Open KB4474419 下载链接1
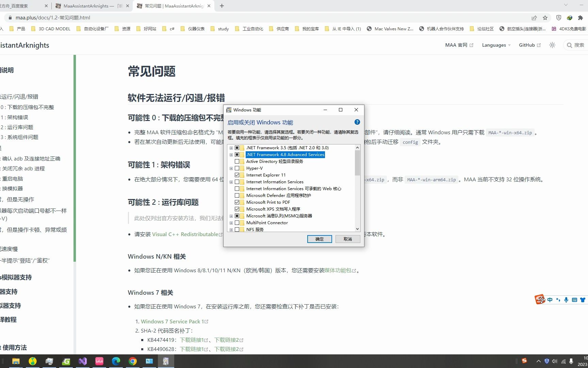The width and height of the screenshot is (588, 368). [194, 340]
